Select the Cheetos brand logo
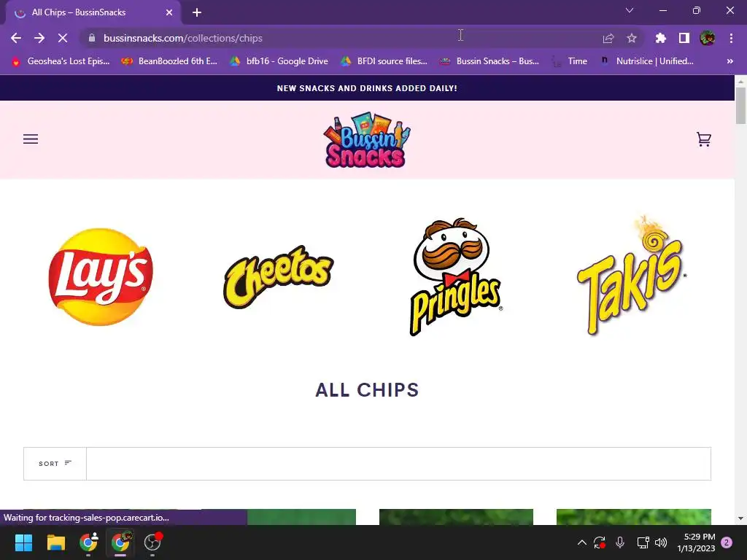Viewport: 747px width, 560px height. [278, 276]
